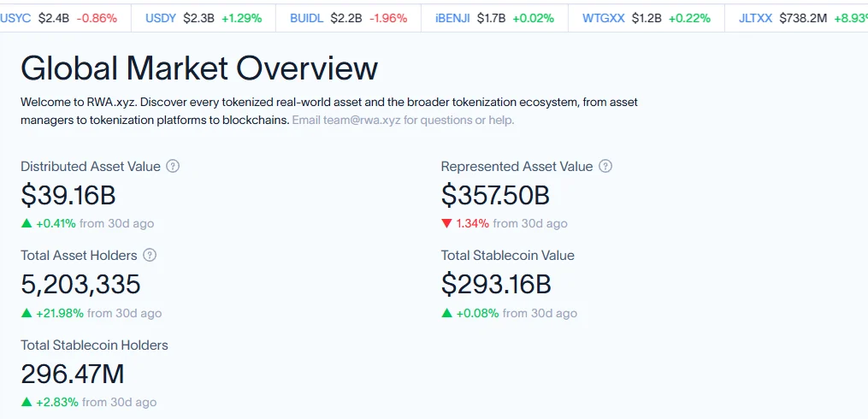Click the +0.08% from 30d ago change
This screenshot has height=419, width=868.
click(x=510, y=313)
